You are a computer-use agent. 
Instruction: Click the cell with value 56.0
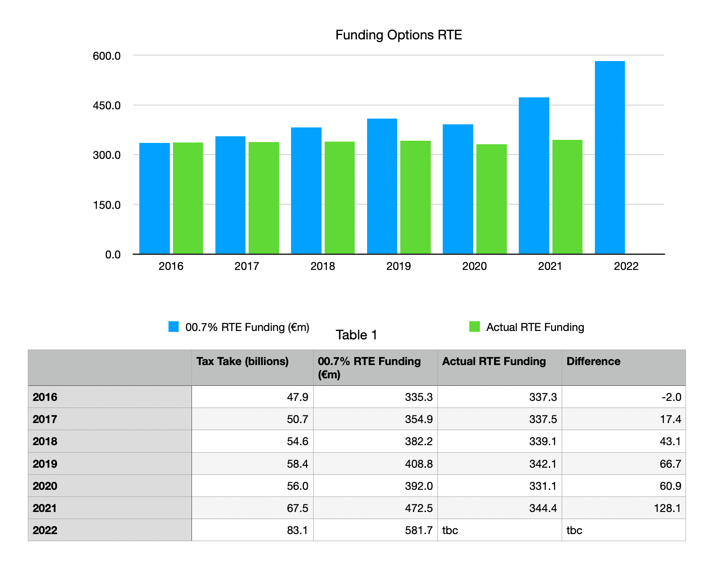coord(252,486)
